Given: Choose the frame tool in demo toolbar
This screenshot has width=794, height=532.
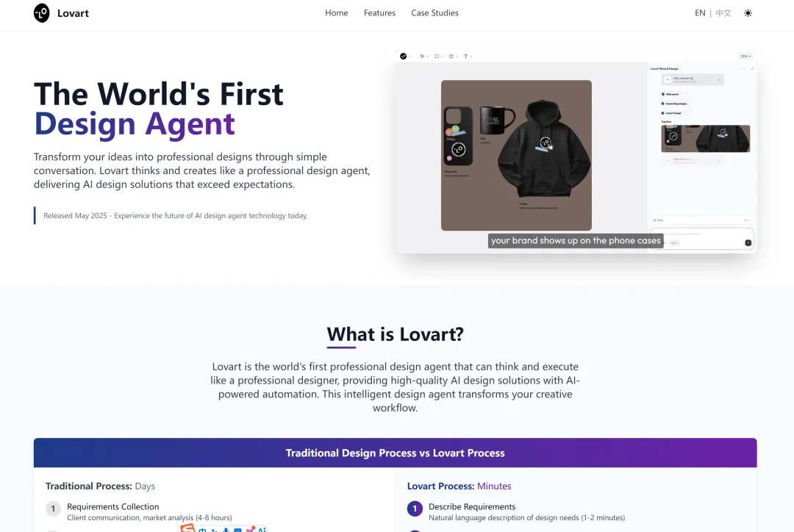Looking at the screenshot, I should [x=437, y=56].
